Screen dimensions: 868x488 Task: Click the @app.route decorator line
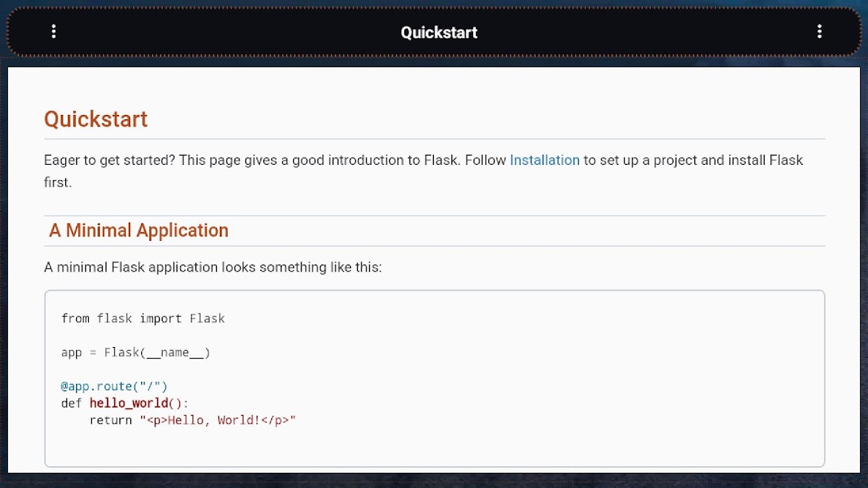(114, 386)
